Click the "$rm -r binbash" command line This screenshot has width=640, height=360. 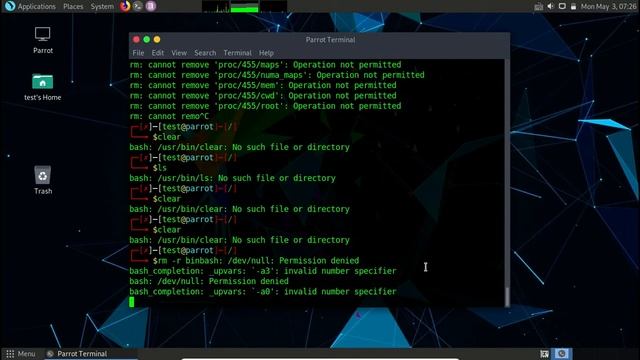point(244,260)
